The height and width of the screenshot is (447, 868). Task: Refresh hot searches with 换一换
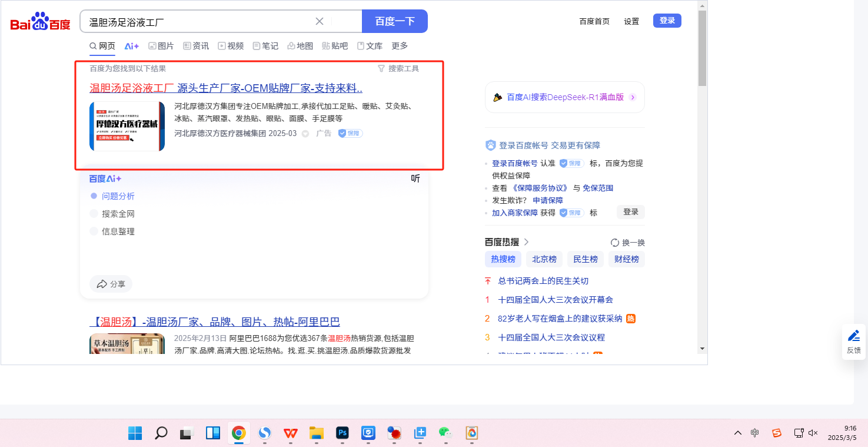pos(628,243)
